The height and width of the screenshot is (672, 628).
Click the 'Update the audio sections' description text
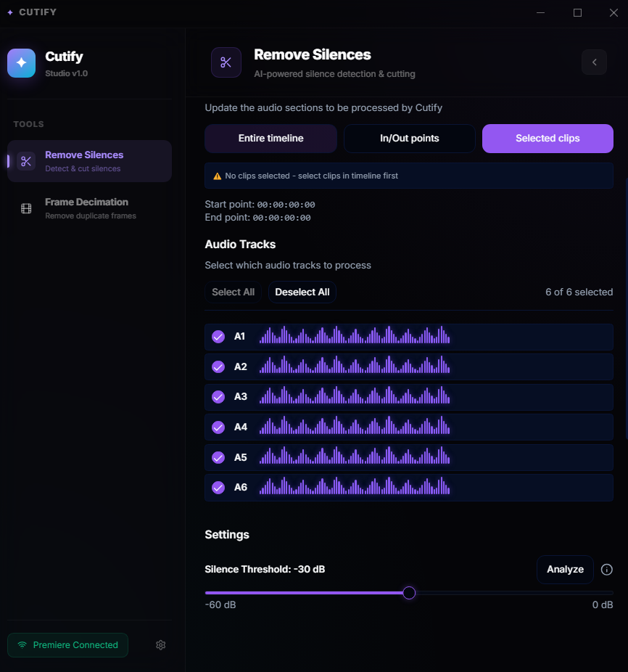(x=323, y=108)
